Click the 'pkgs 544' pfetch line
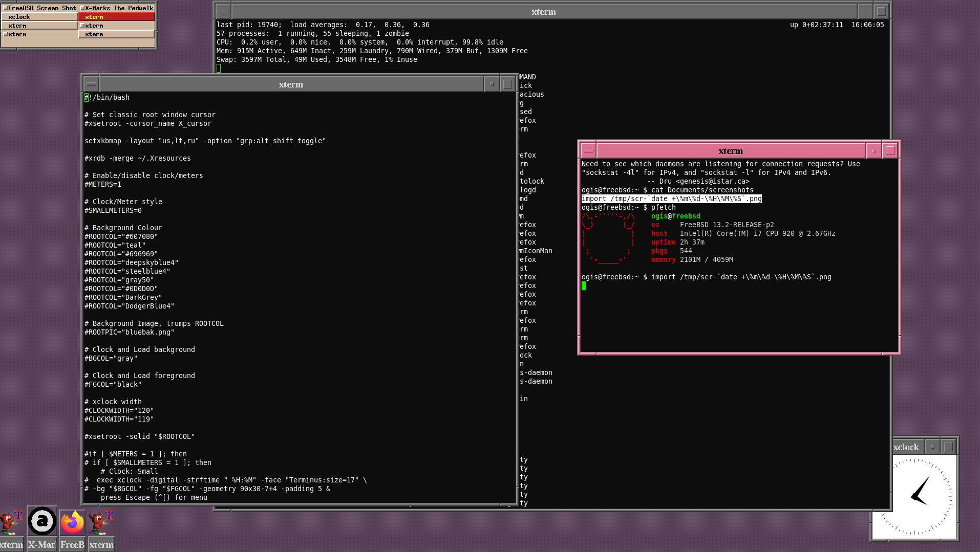This screenshot has height=552, width=980. pos(672,251)
